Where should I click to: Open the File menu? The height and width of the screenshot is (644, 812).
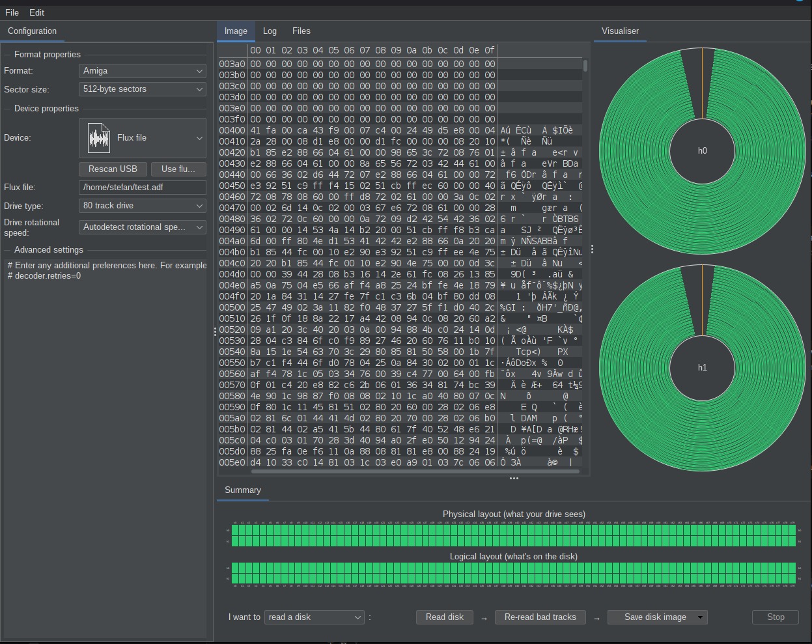[12, 12]
